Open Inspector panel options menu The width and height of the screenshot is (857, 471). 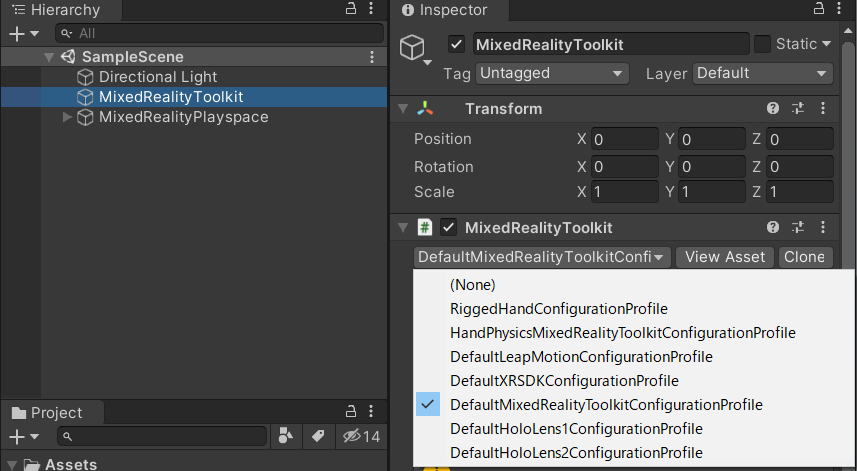click(839, 9)
